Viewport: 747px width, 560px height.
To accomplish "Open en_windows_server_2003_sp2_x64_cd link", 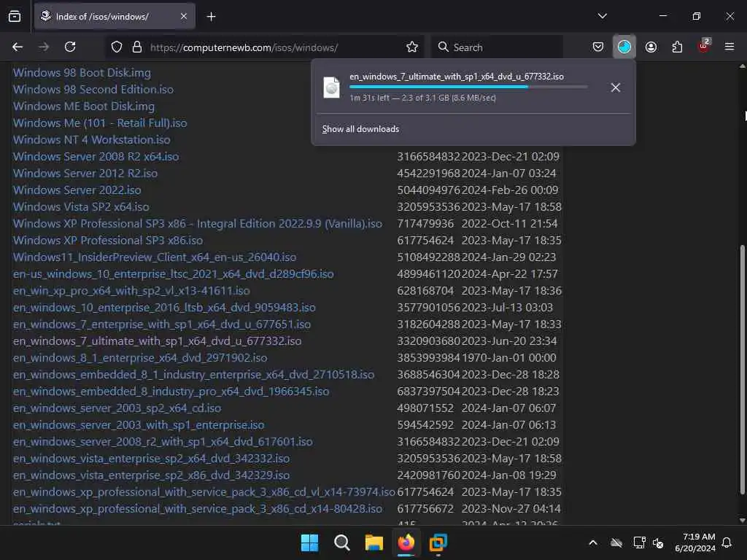I will tap(117, 408).
